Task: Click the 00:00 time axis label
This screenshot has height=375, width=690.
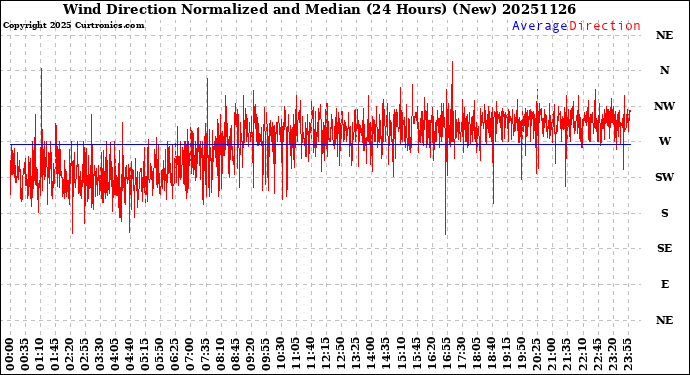Action: [x=10, y=354]
